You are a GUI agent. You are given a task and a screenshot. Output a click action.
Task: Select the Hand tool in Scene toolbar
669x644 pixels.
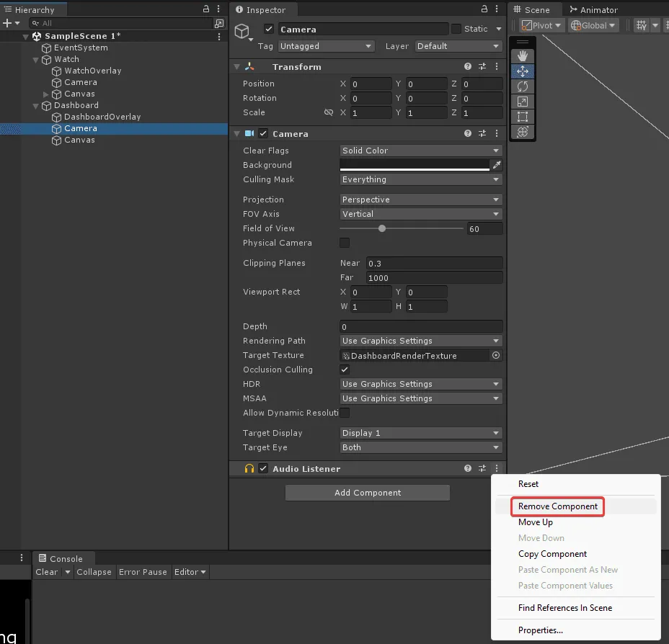coord(523,56)
